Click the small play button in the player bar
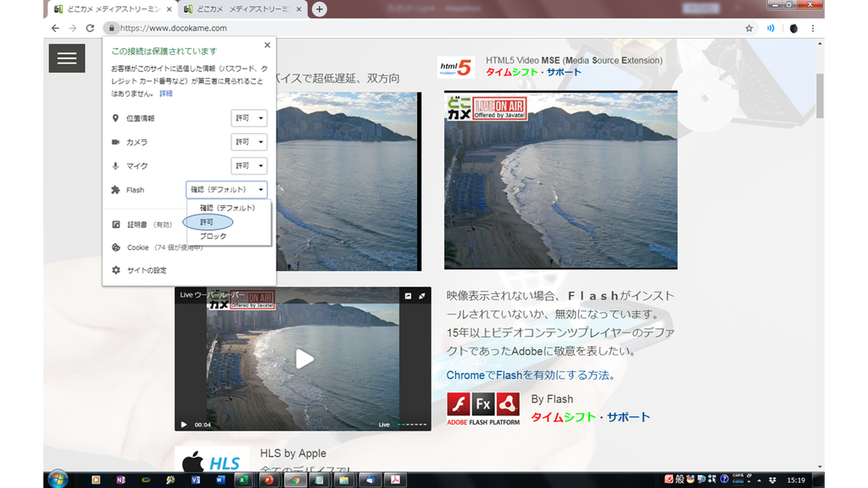 184,424
